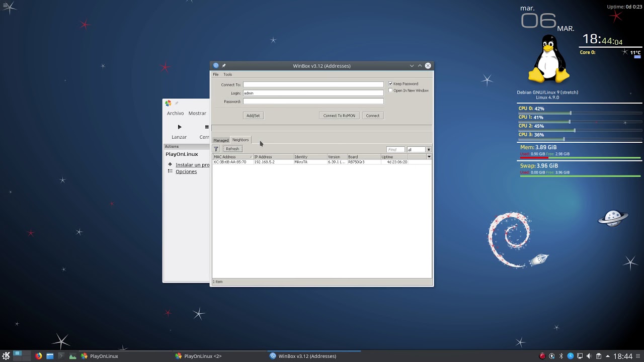Open the KDE application launcher
This screenshot has height=362, width=644.
coord(6,356)
